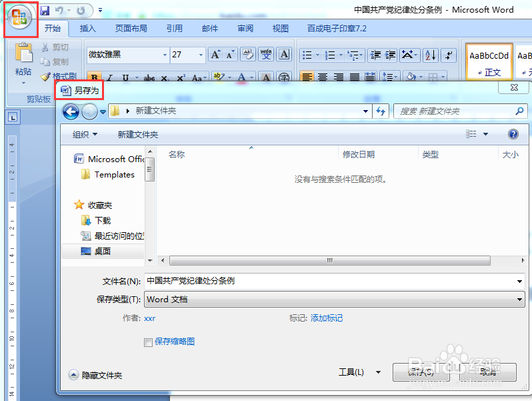The width and height of the screenshot is (532, 401).
Task: Click 隐藏文件夹 to collapse folder pane
Action: (96, 375)
